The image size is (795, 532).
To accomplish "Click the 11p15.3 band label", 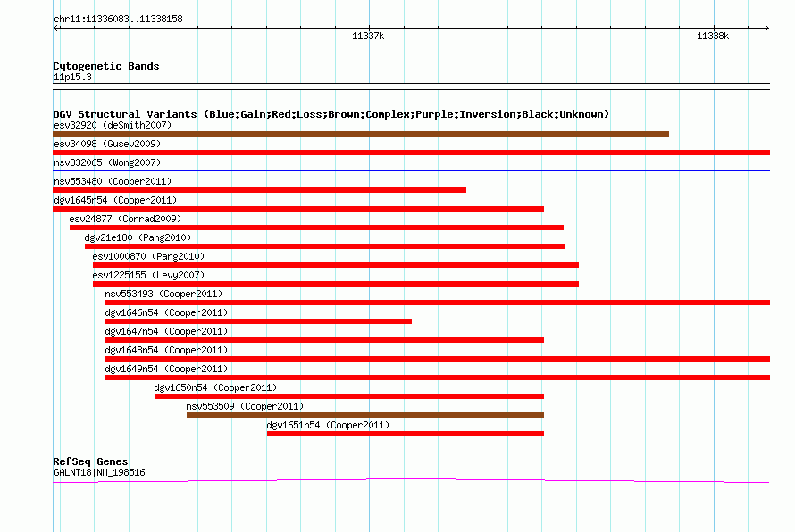I will point(72,77).
